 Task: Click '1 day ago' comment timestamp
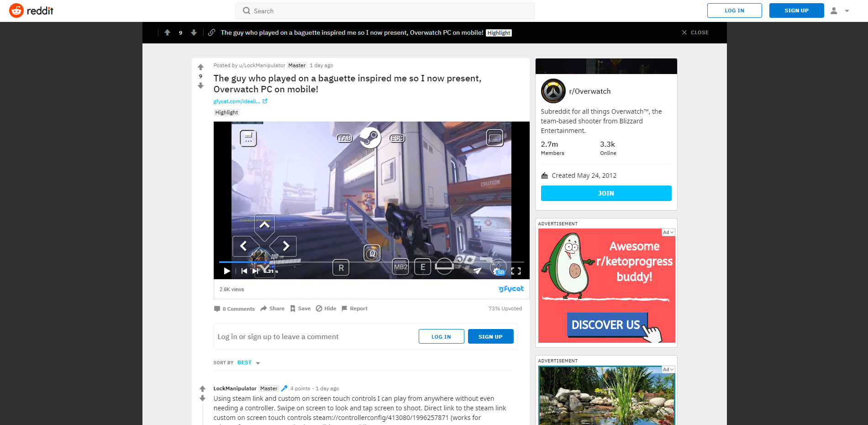coord(327,388)
